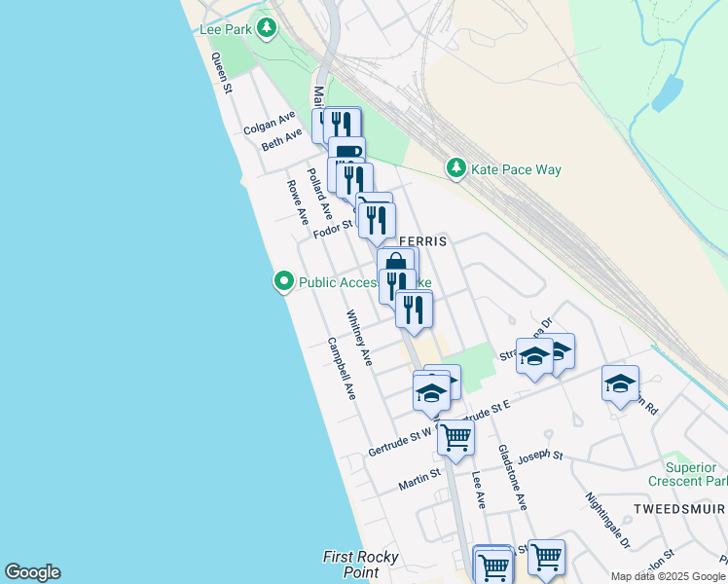
Task: Click the Superior Crescent Park label
Action: pyautogui.click(x=690, y=474)
